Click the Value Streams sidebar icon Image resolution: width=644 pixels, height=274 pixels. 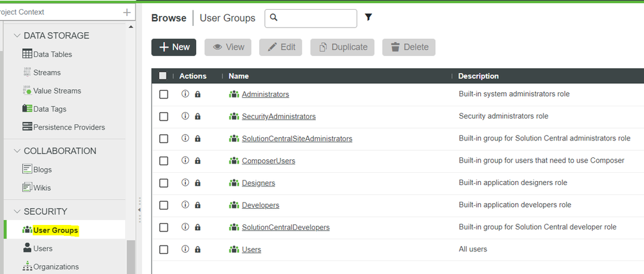[x=27, y=91]
